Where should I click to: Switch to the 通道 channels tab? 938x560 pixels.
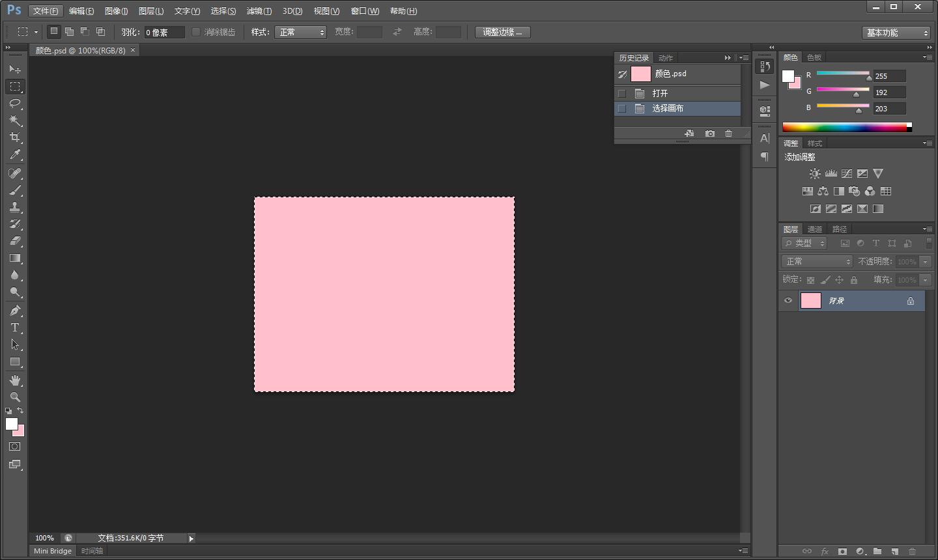pyautogui.click(x=815, y=229)
